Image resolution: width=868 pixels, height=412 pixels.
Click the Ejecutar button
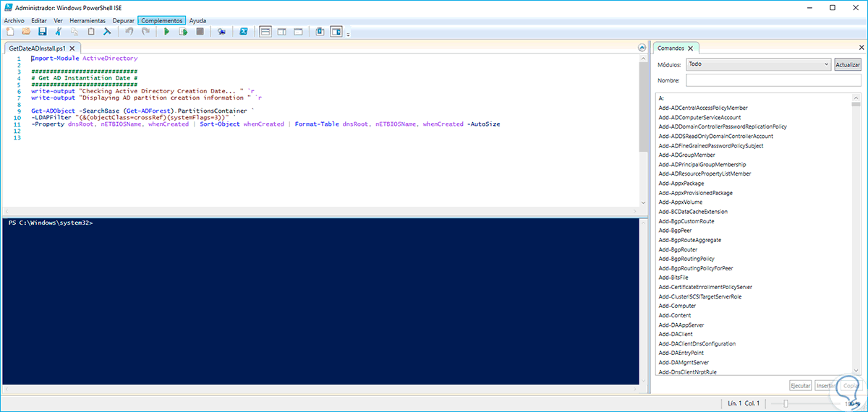pyautogui.click(x=800, y=386)
